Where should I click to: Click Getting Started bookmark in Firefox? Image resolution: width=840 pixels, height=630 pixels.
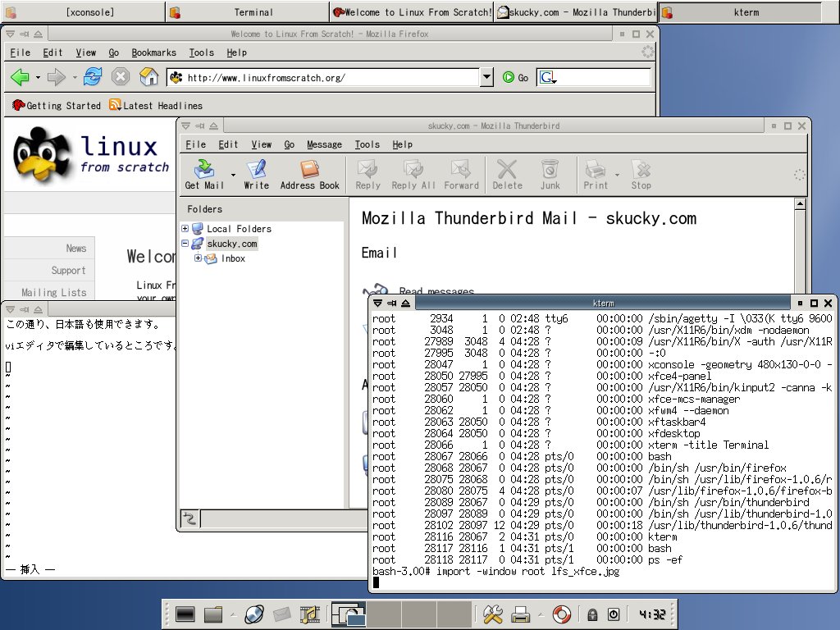[57, 106]
